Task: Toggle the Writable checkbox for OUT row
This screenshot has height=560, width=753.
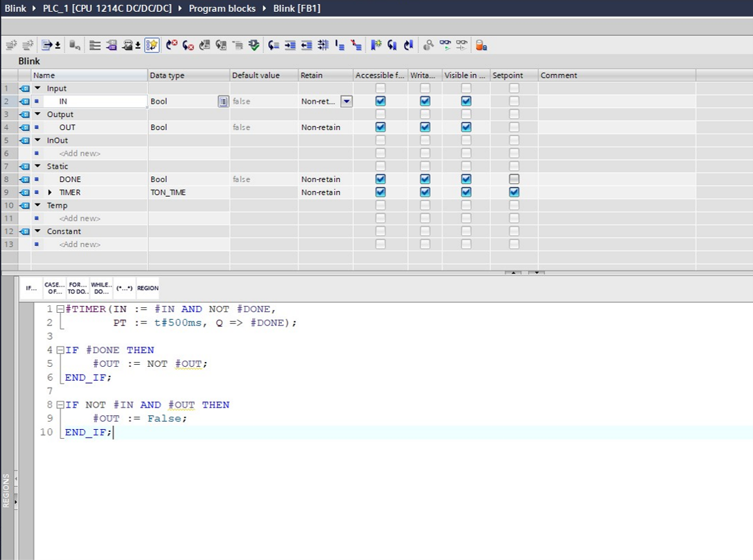Action: tap(425, 127)
